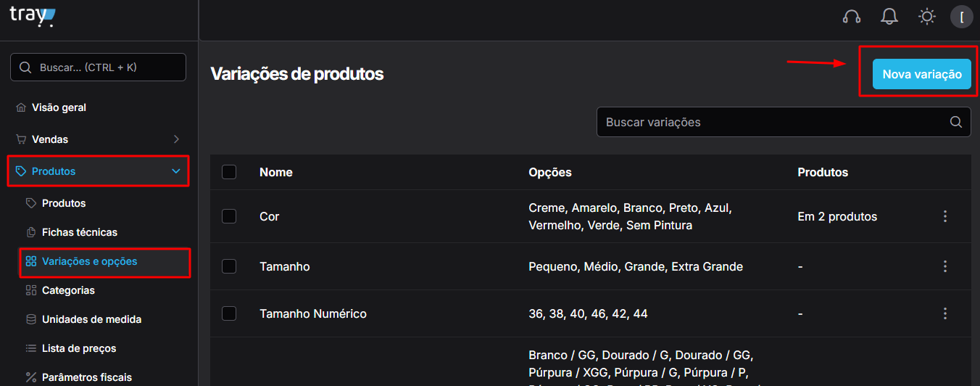Screen dimensions: 980x386
Task: Open the three-dot menu for Cor
Action: (944, 216)
